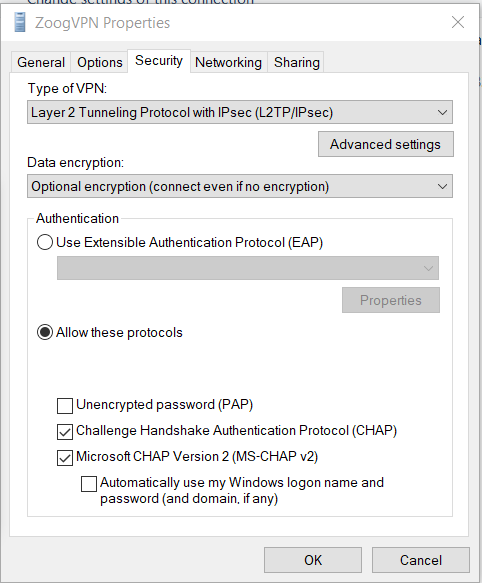Click the ZoogVPN server icon in title bar
482x583 pixels.
pos(20,22)
